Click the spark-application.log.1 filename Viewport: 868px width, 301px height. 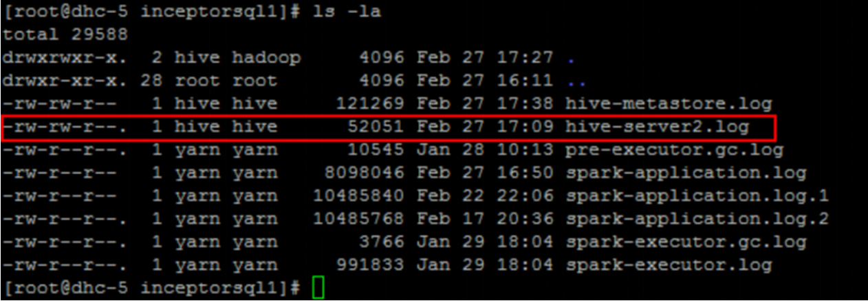pos(697,196)
